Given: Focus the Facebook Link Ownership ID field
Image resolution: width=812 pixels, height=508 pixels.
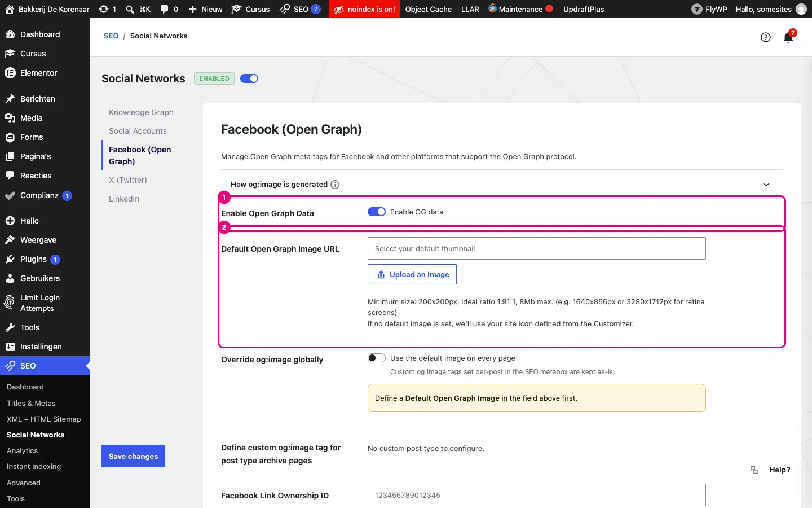Looking at the screenshot, I should pos(537,495).
